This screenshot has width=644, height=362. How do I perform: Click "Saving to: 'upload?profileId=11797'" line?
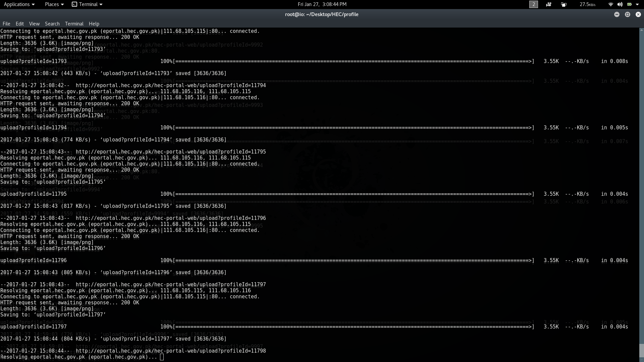click(53, 315)
